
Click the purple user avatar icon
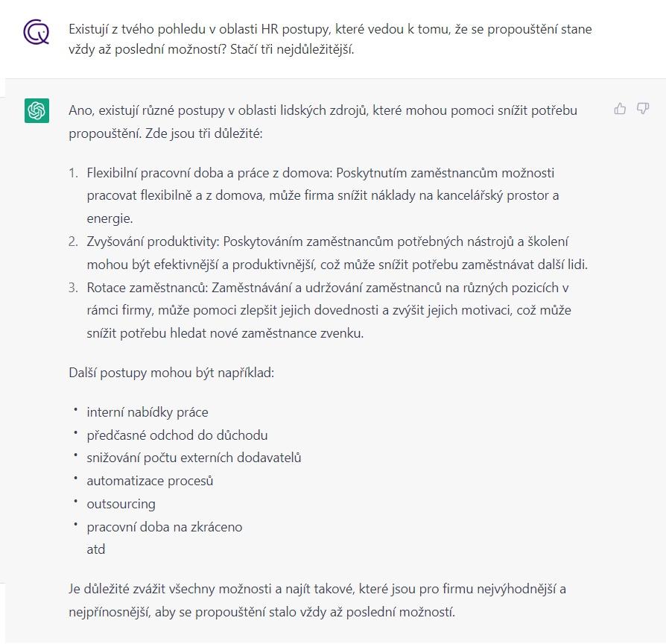(36, 31)
